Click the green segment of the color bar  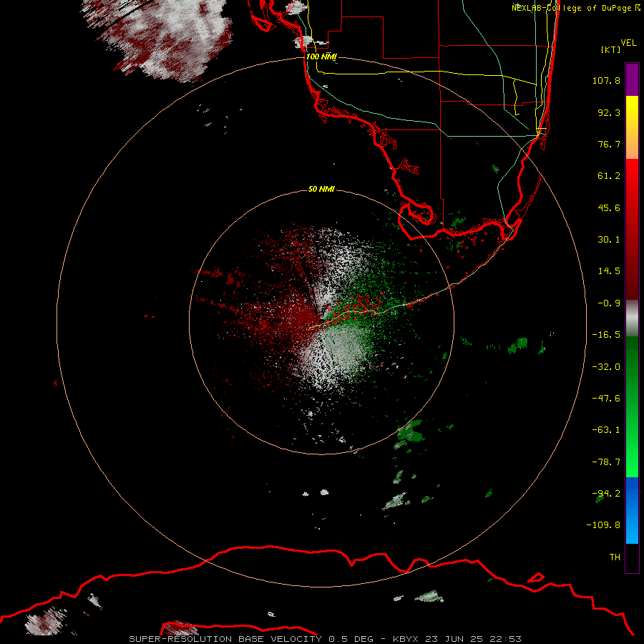click(x=632, y=406)
